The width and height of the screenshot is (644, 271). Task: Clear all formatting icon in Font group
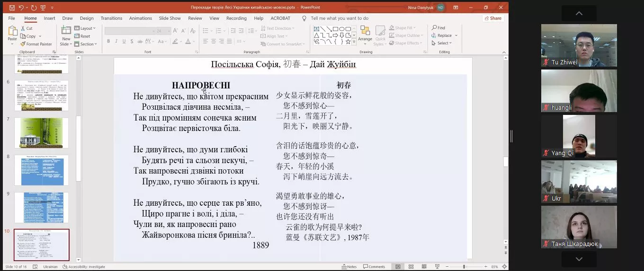193,31
